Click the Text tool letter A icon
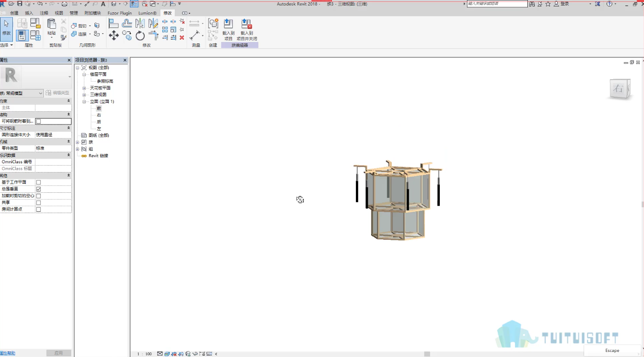 (x=103, y=4)
